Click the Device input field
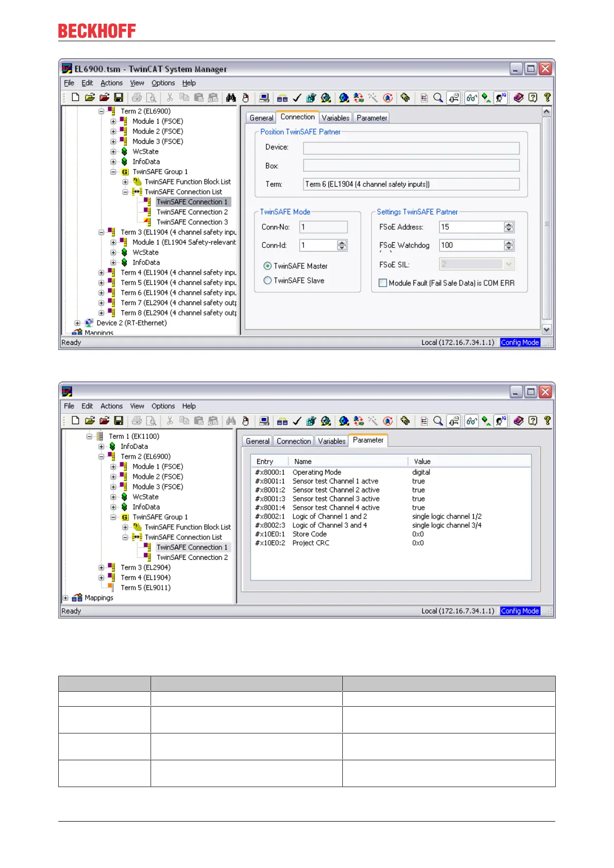 (x=411, y=148)
